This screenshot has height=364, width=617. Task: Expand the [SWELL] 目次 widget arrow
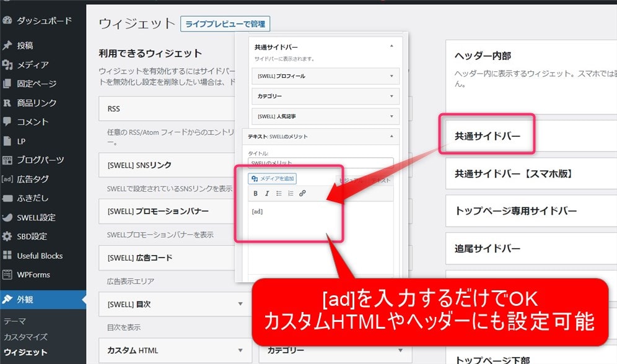pos(240,304)
